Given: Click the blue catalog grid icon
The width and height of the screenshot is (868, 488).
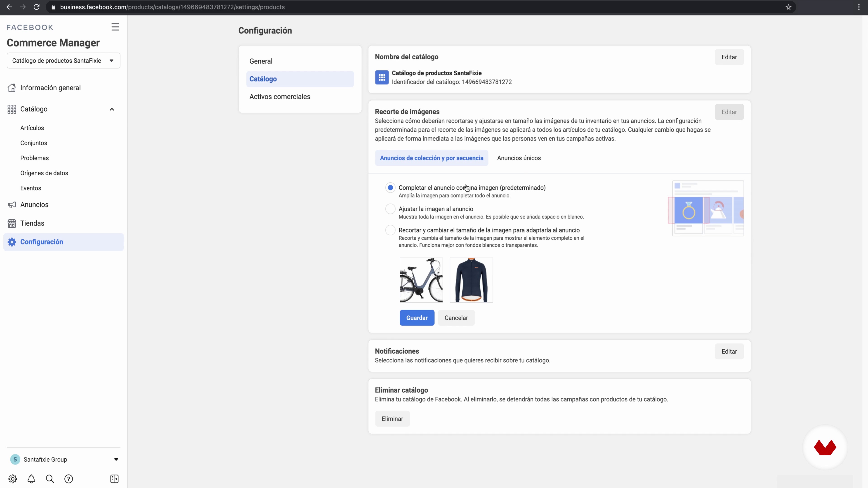Looking at the screenshot, I should [x=382, y=77].
